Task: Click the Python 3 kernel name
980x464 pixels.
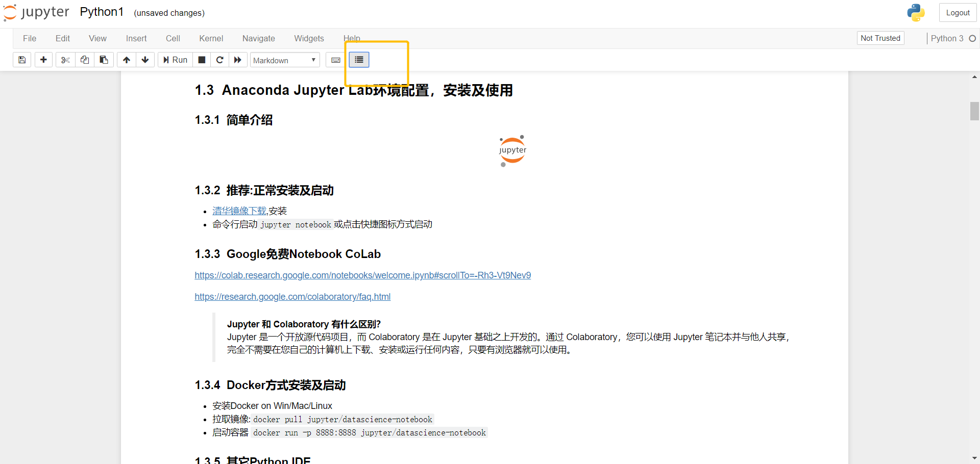Action: click(x=947, y=38)
